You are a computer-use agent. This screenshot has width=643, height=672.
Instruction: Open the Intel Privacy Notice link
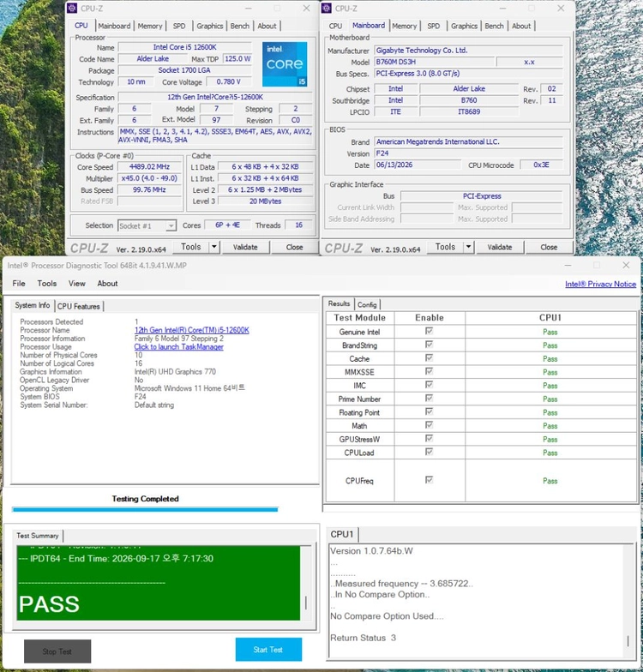coord(600,285)
